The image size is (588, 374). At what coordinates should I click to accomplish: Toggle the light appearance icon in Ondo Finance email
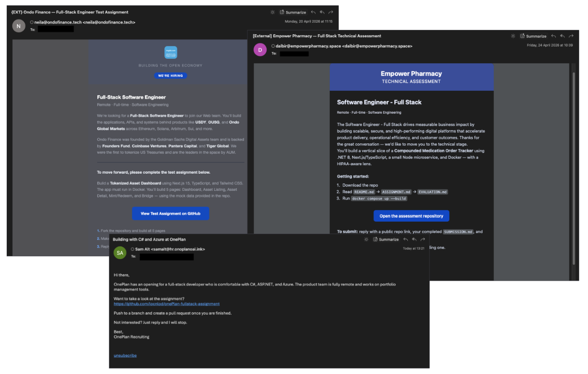(x=272, y=12)
